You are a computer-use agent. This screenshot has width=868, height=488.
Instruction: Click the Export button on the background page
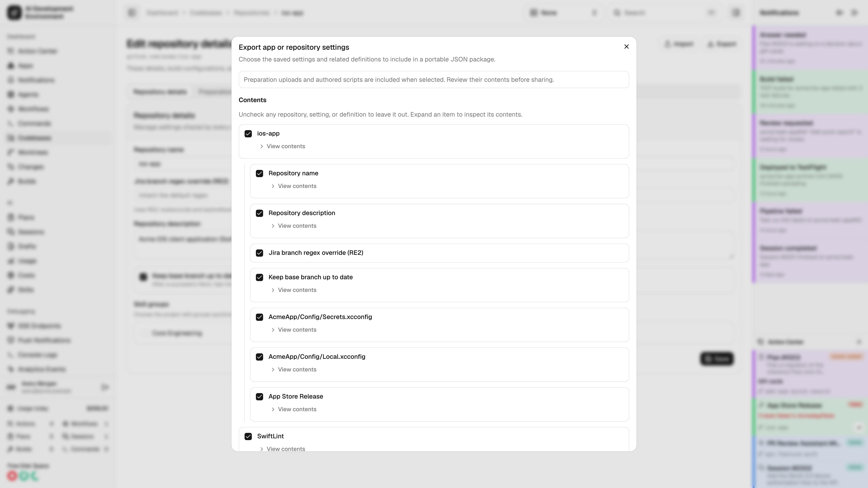point(722,44)
